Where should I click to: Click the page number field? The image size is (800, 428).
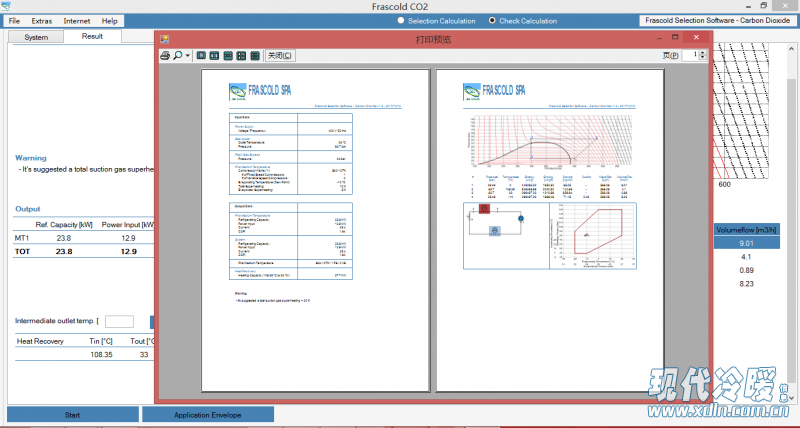(x=690, y=55)
